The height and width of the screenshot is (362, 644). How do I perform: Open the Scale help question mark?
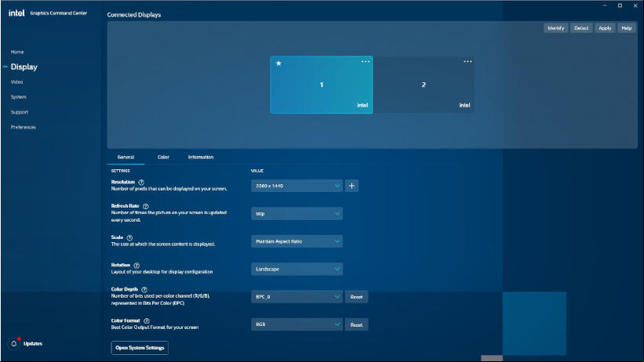click(x=129, y=237)
